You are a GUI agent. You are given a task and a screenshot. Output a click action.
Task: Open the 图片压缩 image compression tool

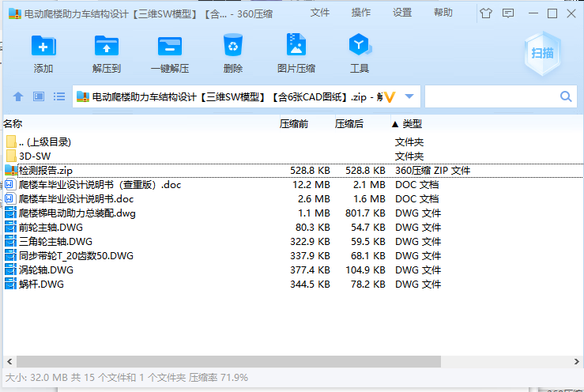296,45
